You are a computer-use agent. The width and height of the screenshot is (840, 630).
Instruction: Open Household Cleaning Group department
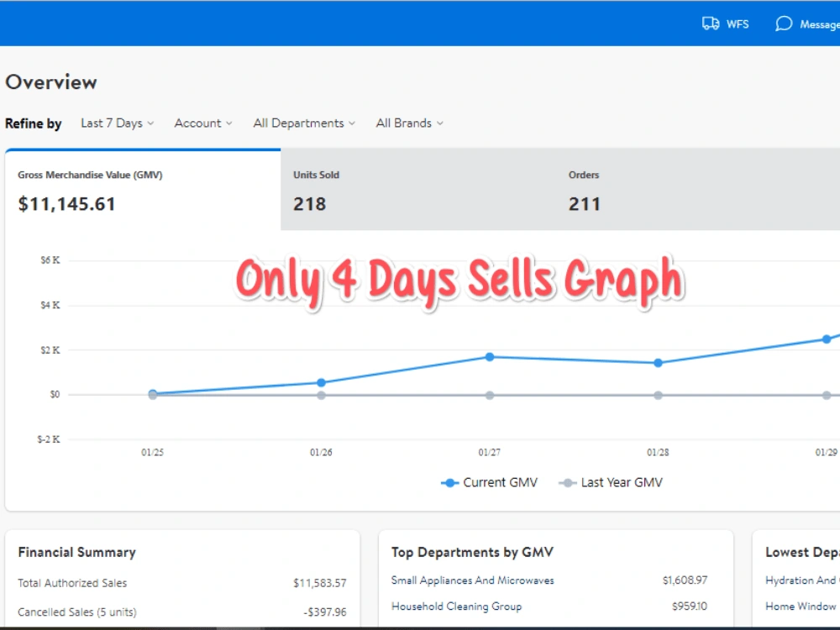(x=456, y=606)
